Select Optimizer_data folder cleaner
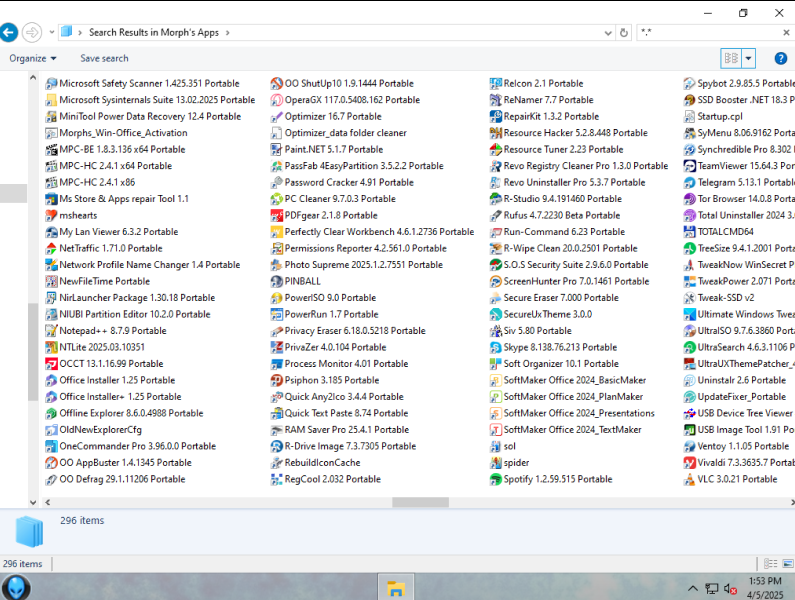Viewport: 795px width, 600px height. click(x=339, y=133)
